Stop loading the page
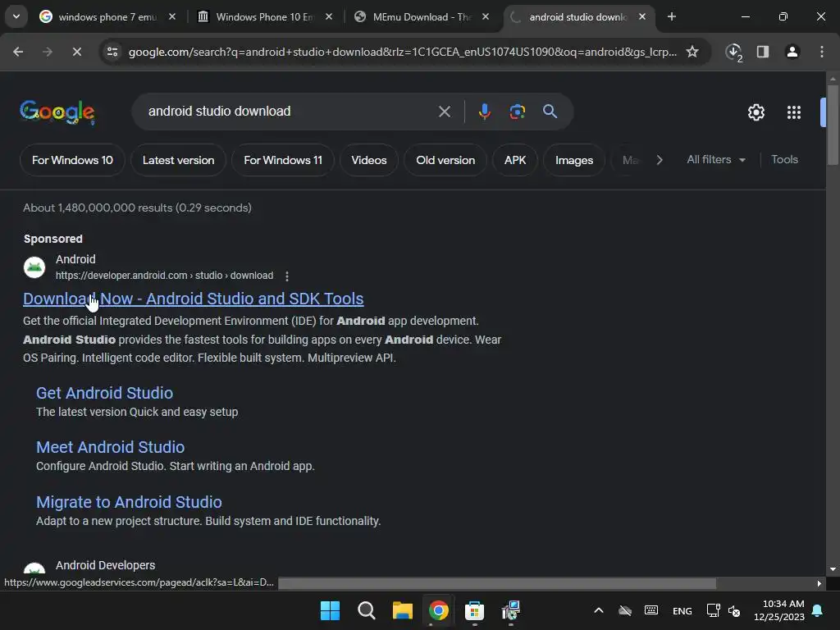 pyautogui.click(x=76, y=52)
